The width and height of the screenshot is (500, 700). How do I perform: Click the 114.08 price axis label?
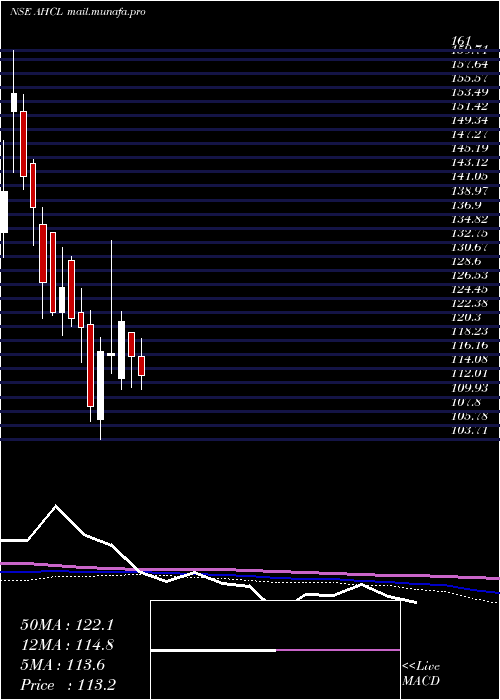click(469, 359)
